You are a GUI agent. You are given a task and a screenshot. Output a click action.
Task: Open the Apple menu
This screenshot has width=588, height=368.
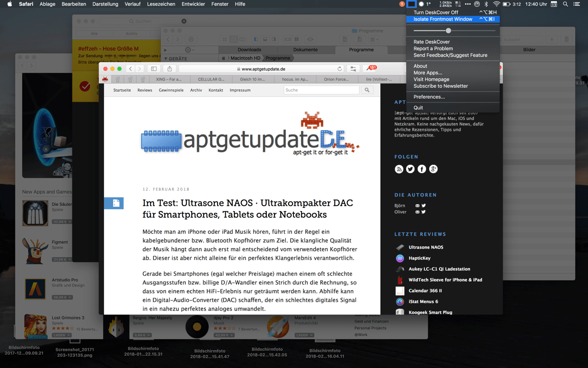tap(9, 4)
